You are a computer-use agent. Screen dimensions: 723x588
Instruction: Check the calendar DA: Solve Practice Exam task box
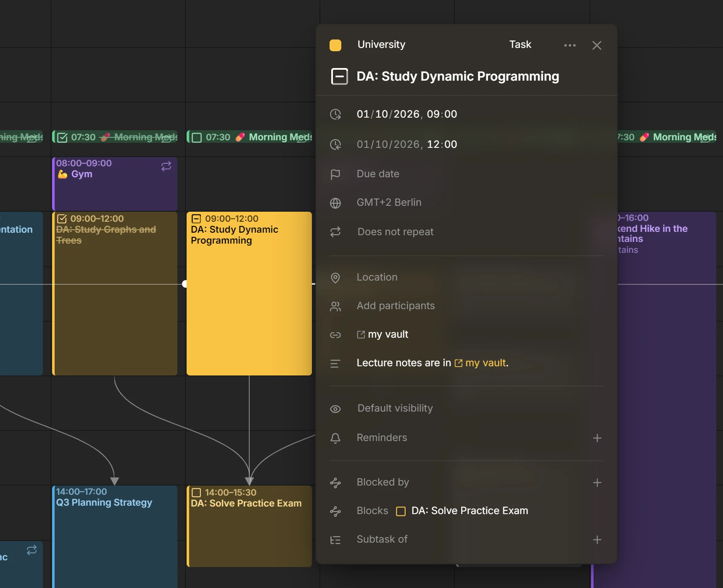(196, 493)
